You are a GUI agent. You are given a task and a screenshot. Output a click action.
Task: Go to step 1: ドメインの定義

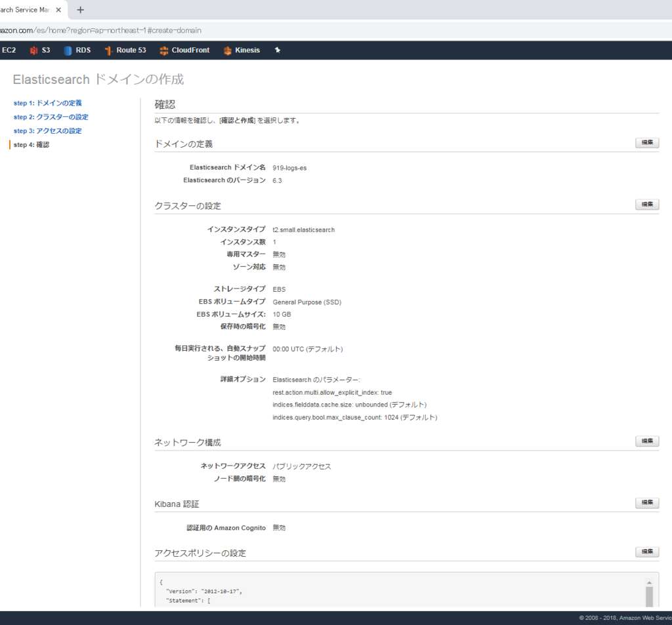tap(47, 103)
